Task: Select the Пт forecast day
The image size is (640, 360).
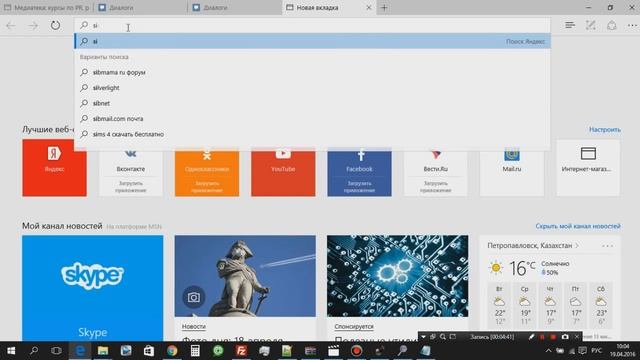Action: pos(576,306)
